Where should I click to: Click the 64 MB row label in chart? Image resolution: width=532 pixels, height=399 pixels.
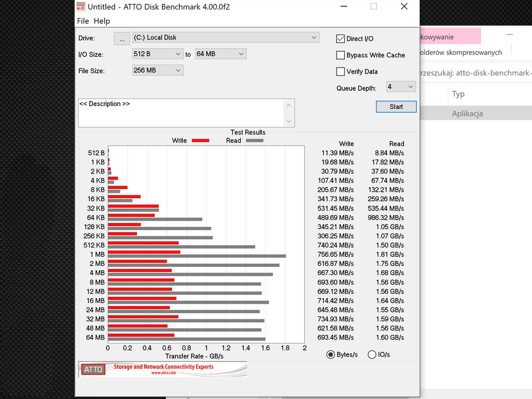[95, 338]
